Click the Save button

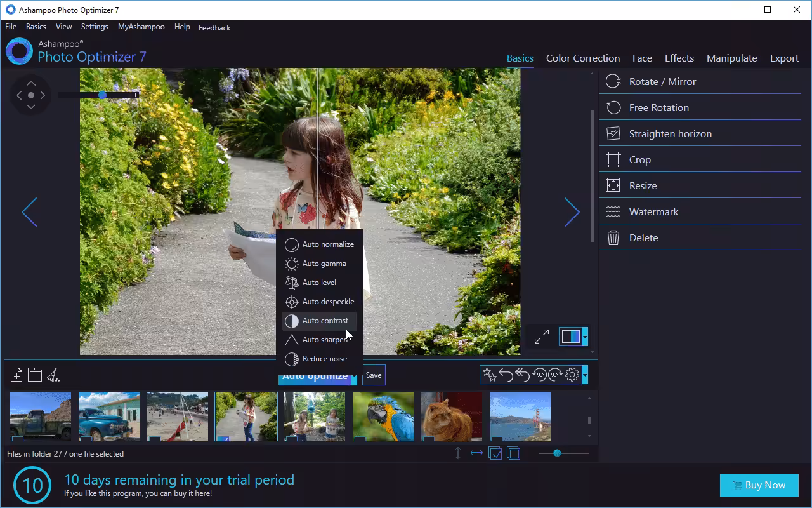pyautogui.click(x=373, y=375)
